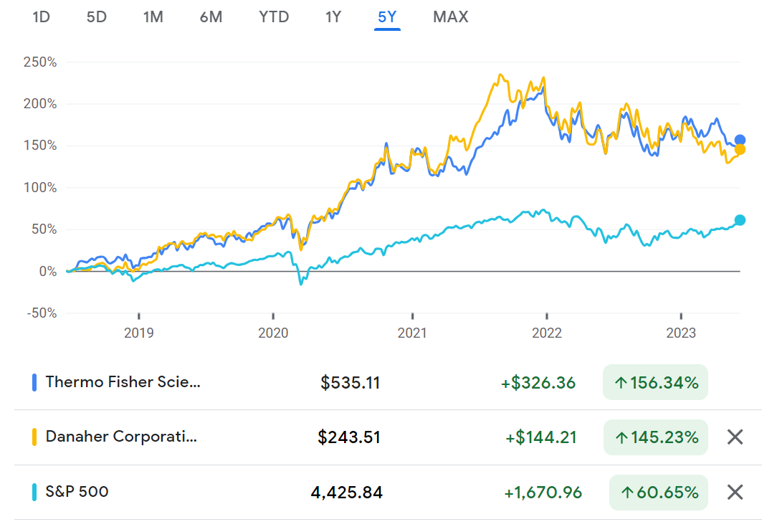Switch to the 6M range
Screen dimensions: 782x532
click(x=211, y=17)
